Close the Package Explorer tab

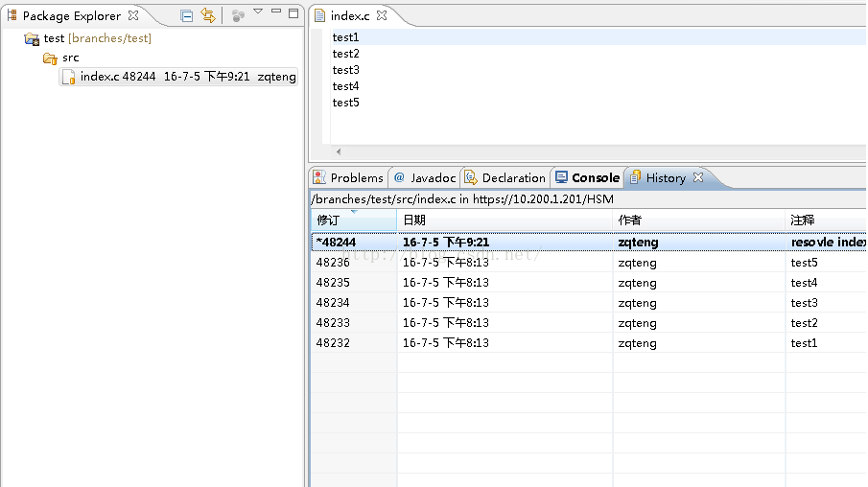133,15
